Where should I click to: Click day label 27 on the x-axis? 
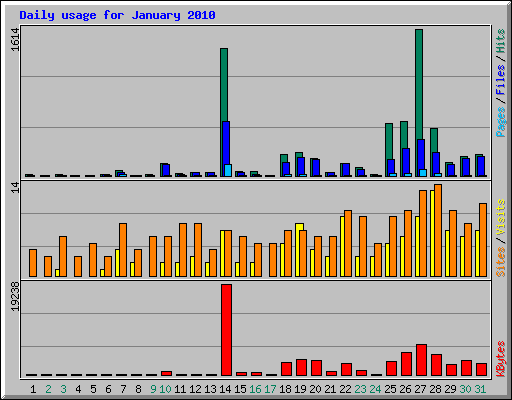[420, 389]
